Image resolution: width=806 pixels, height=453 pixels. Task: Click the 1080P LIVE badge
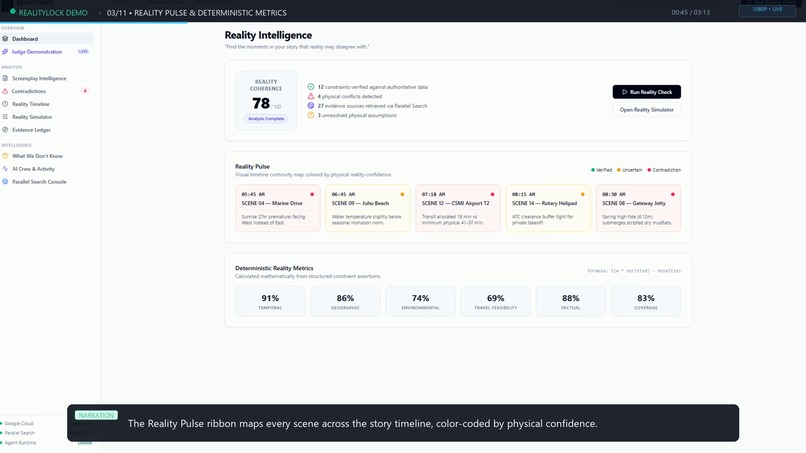[767, 9]
